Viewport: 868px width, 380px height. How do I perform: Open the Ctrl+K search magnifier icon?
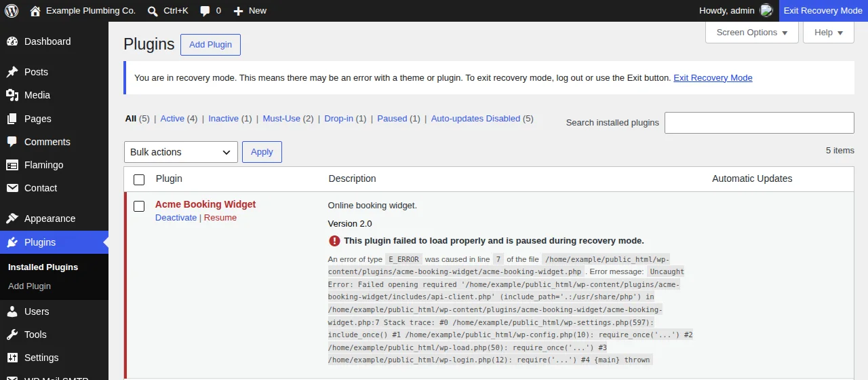[153, 11]
